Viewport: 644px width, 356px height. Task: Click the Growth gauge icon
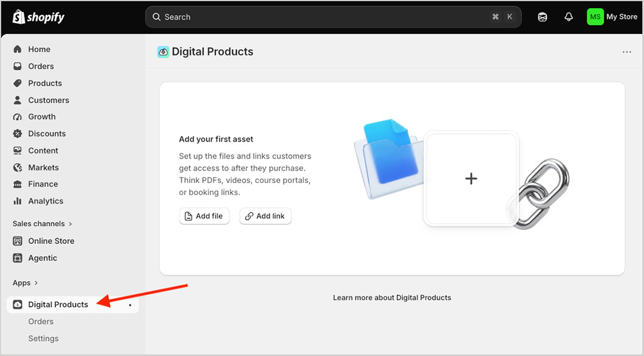[x=17, y=116]
